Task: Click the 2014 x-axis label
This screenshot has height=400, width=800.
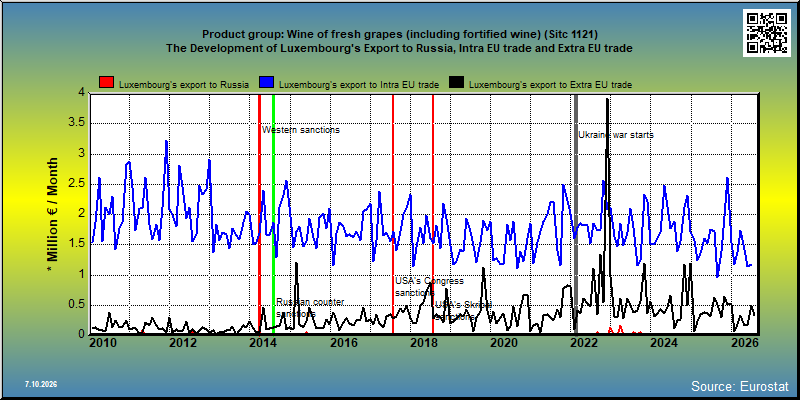Action: 263,343
